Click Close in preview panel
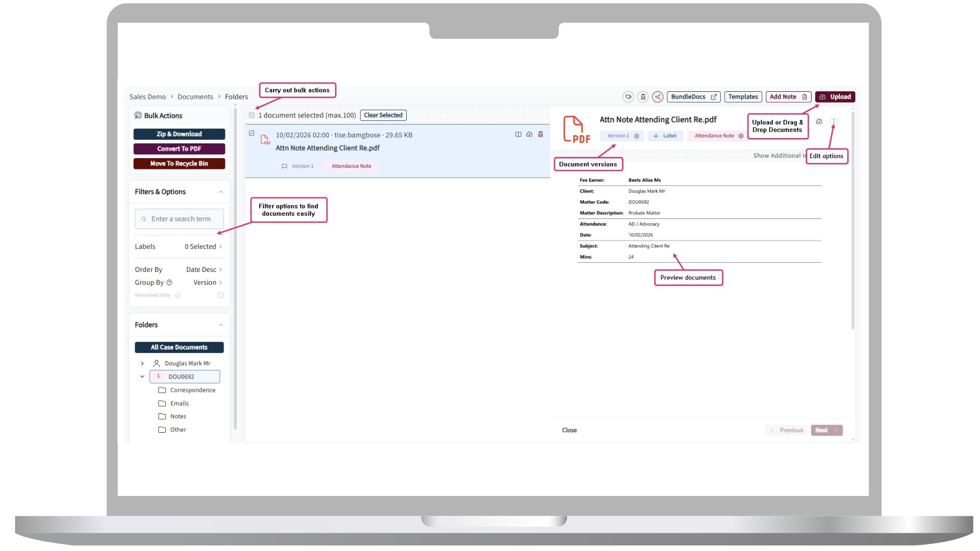 coord(569,431)
